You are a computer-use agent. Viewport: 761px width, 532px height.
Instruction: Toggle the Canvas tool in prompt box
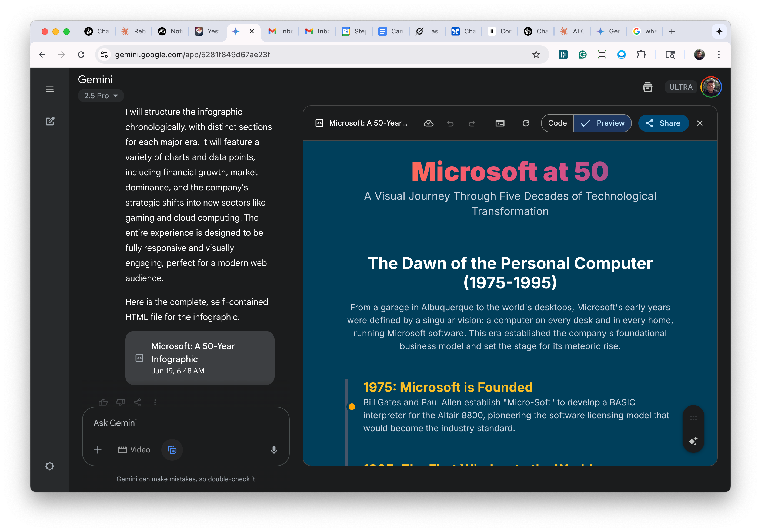click(172, 450)
